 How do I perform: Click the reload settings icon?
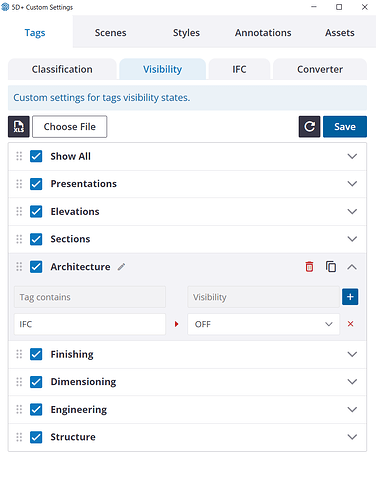tap(309, 127)
